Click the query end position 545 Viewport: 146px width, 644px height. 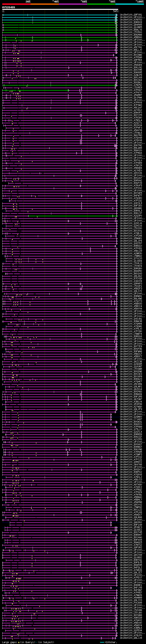click(x=115, y=11)
